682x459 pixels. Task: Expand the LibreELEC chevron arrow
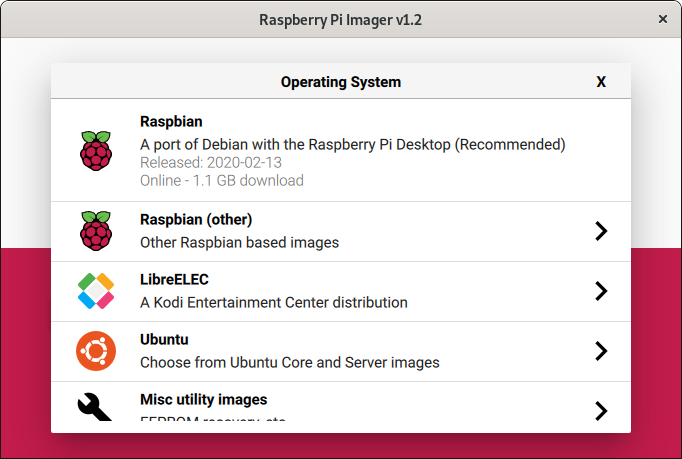tap(600, 291)
